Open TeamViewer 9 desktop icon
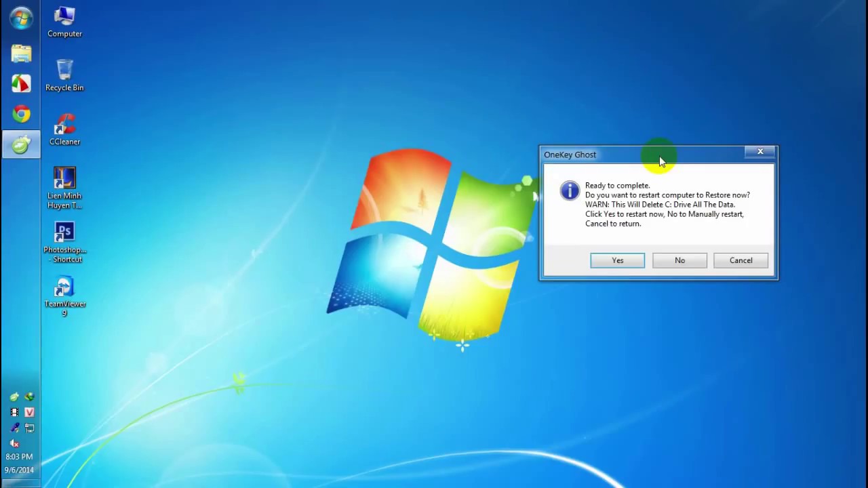Viewport: 868px width, 488px height. coord(64,296)
